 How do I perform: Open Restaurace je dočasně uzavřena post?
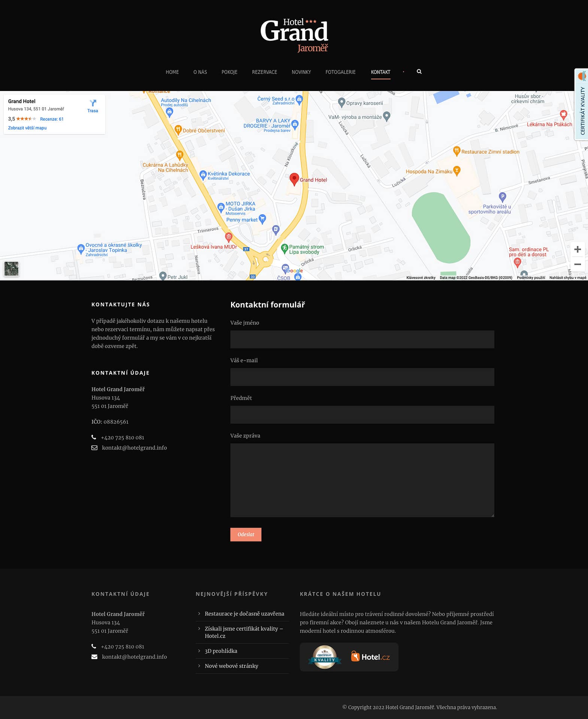(244, 613)
